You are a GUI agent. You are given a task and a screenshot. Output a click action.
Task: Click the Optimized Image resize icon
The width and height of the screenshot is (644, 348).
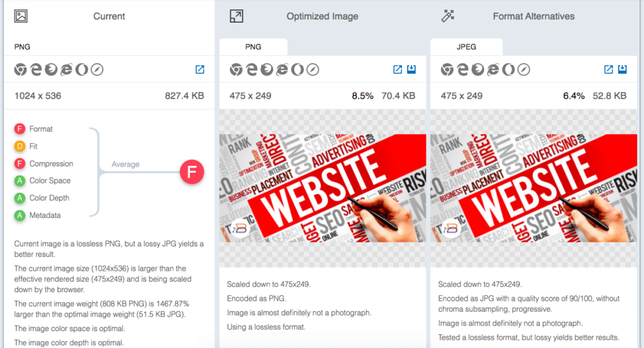[x=236, y=16]
